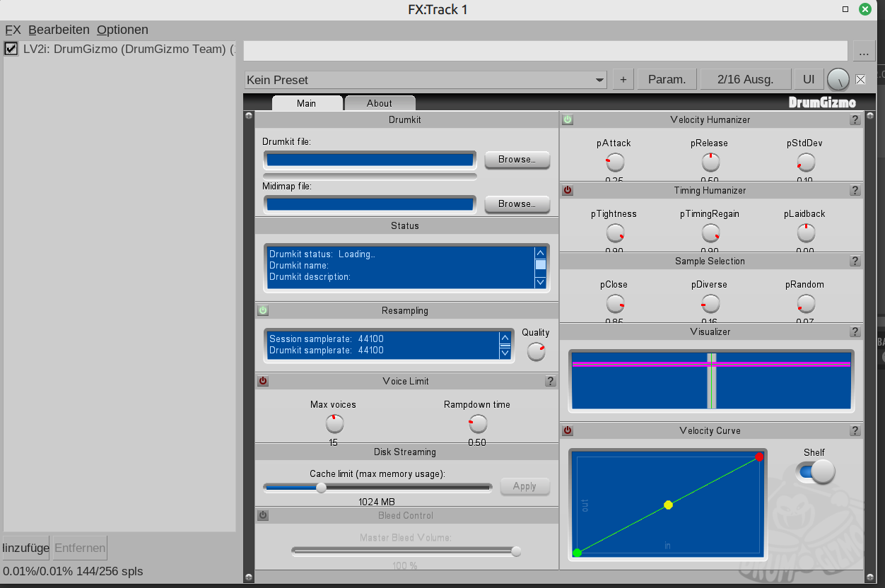Click Browse for Midimap file
This screenshot has width=885, height=588.
(x=517, y=204)
